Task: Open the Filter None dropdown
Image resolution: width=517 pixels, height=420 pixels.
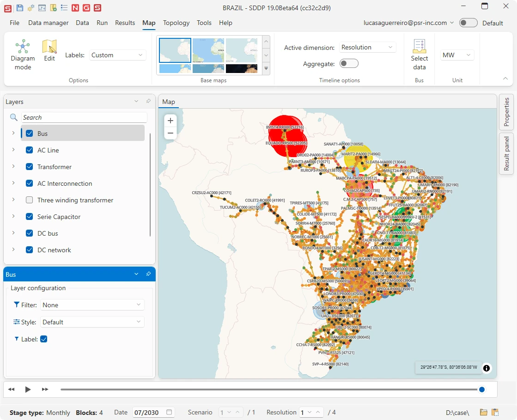Action: [92, 305]
